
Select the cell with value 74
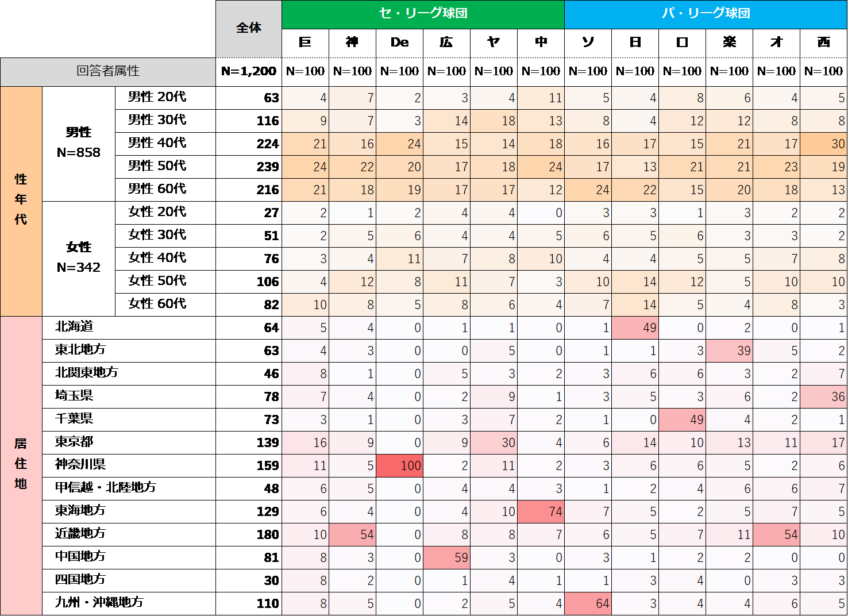pyautogui.click(x=541, y=511)
